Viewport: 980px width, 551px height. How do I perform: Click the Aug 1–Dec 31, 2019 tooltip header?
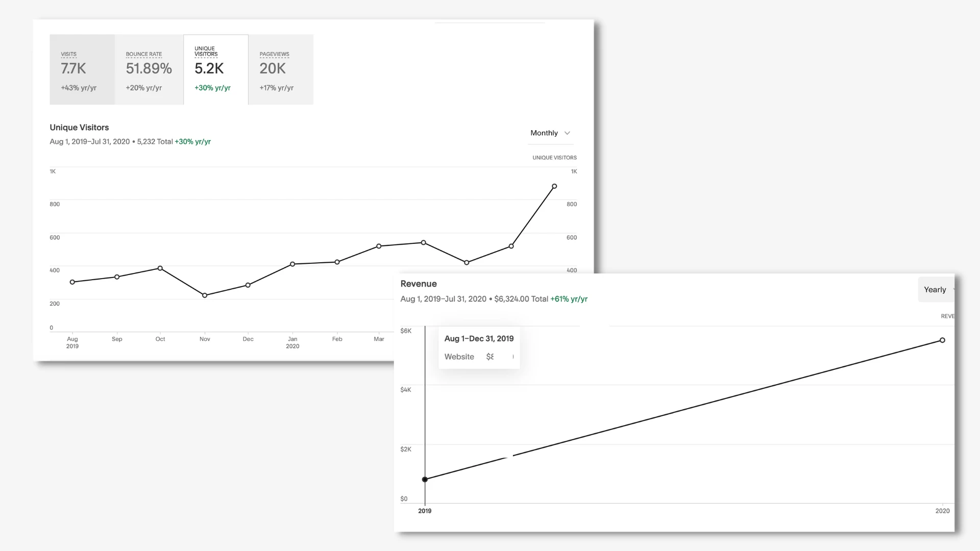479,338
